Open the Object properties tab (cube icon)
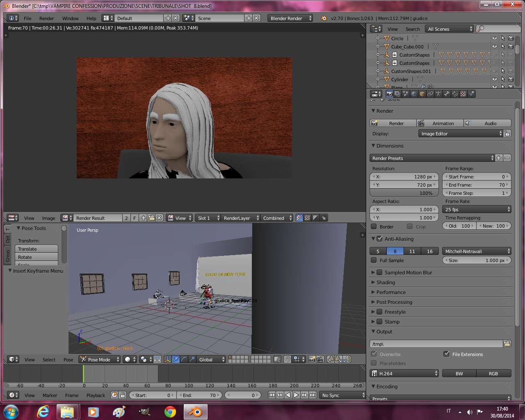Viewport: 525px width, 420px height. 422,94
